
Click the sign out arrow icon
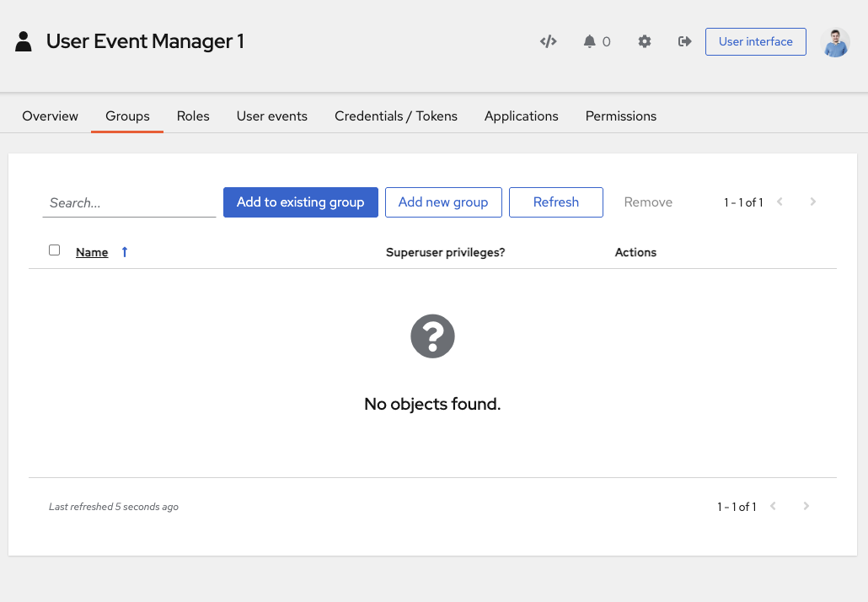[x=684, y=41]
